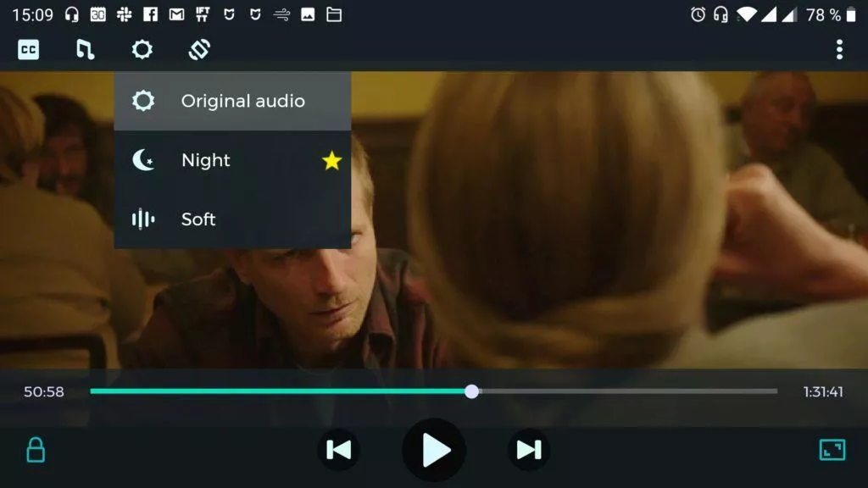Lock the player screen controls

tap(36, 450)
